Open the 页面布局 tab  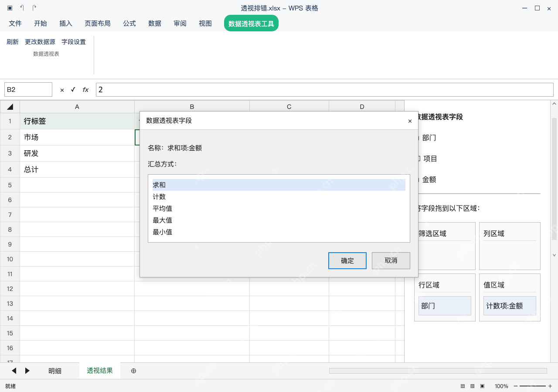[x=98, y=24]
